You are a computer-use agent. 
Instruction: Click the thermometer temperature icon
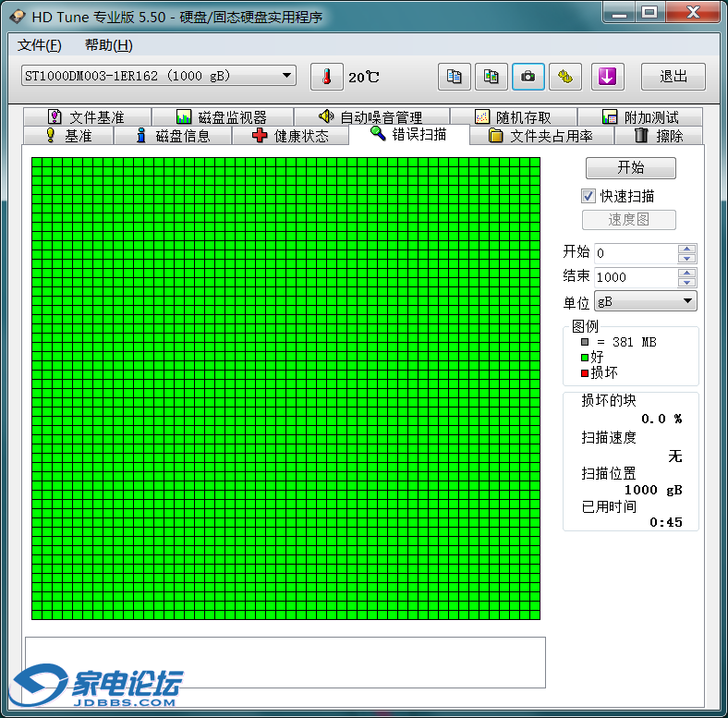pos(326,77)
